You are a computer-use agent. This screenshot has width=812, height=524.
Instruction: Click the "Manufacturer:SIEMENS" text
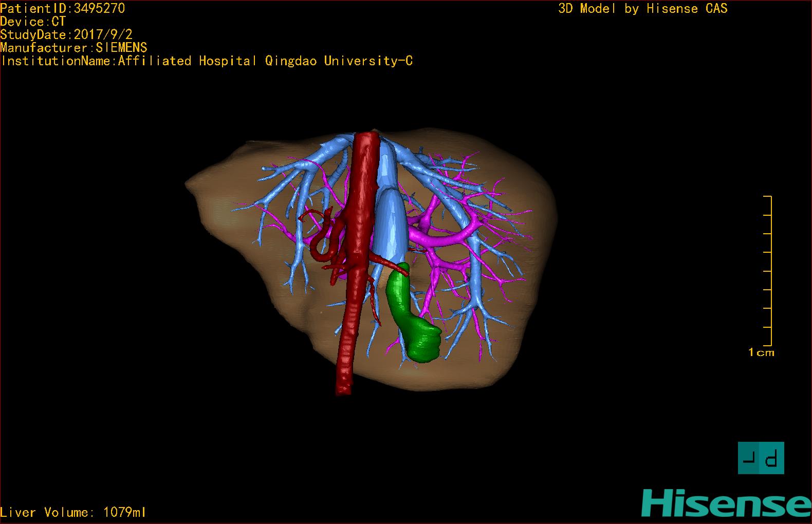pos(74,48)
